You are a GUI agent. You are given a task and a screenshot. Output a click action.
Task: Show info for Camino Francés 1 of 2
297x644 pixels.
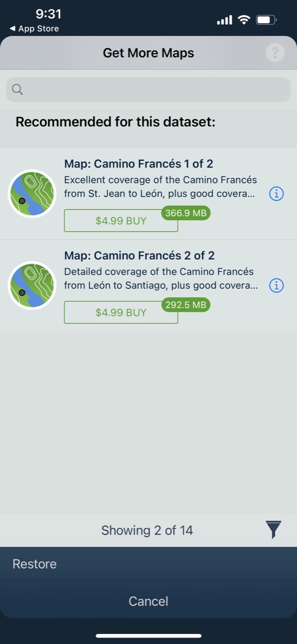click(x=276, y=194)
